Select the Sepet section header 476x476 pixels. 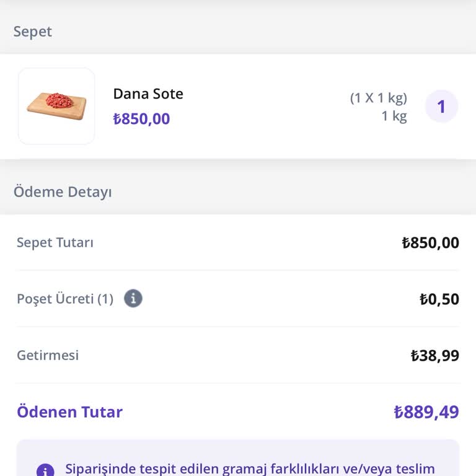pos(33,32)
